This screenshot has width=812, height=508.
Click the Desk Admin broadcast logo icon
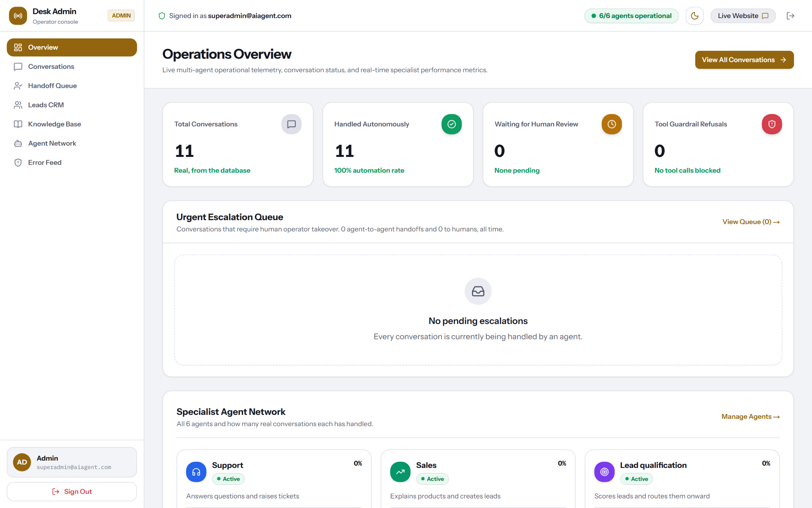click(x=18, y=16)
